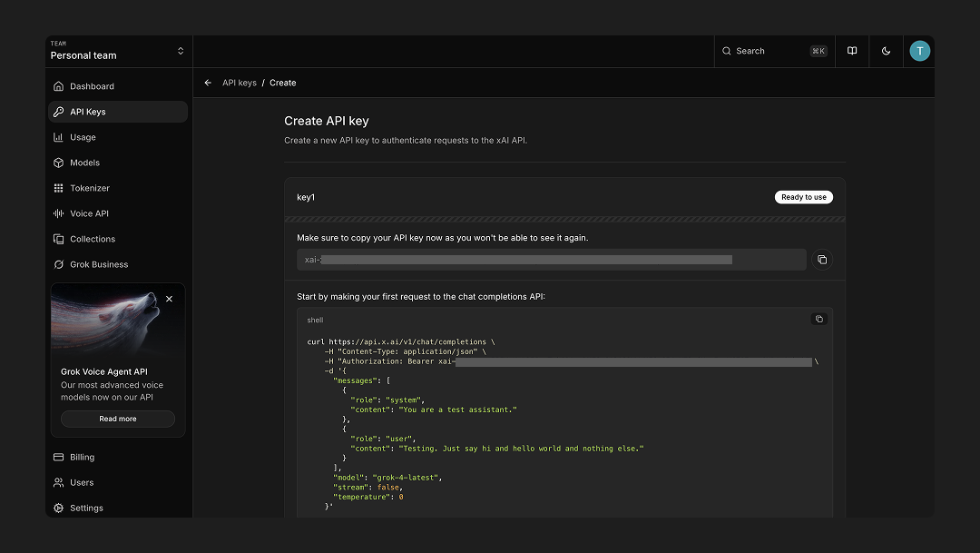Click the Content-Type application/json line
This screenshot has width=980, height=553.
[405, 351]
